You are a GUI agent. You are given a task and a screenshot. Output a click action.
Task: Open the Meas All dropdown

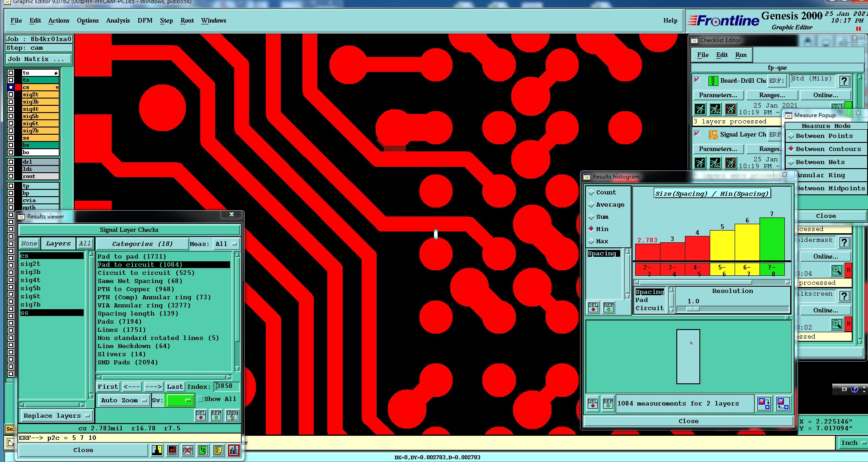pos(226,244)
